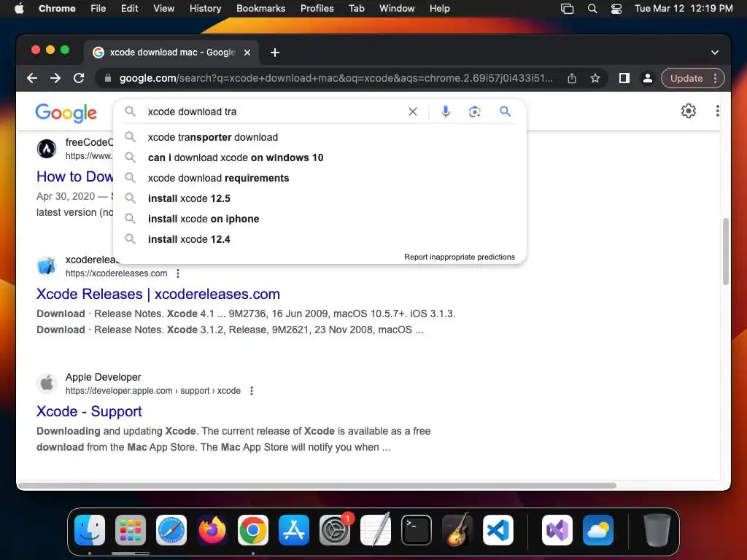Image resolution: width=747 pixels, height=560 pixels.
Task: Open GarageBand from the Dock
Action: pyautogui.click(x=457, y=530)
